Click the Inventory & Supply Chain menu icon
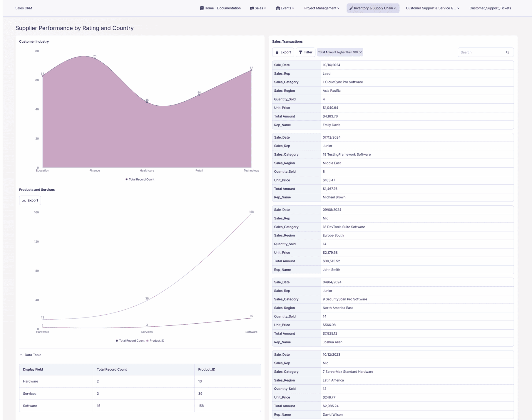 coord(351,8)
